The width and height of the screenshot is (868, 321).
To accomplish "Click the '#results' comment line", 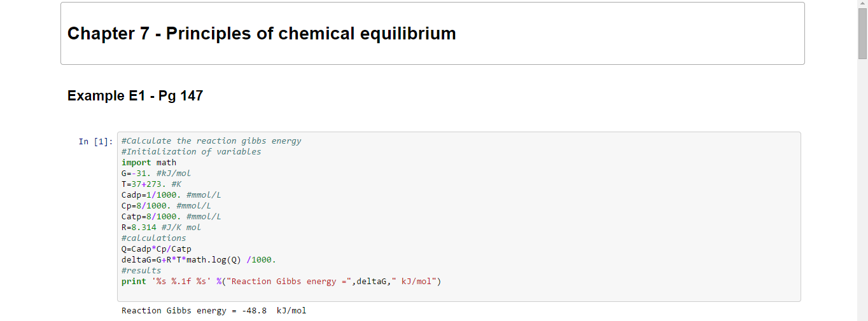I will (x=141, y=271).
